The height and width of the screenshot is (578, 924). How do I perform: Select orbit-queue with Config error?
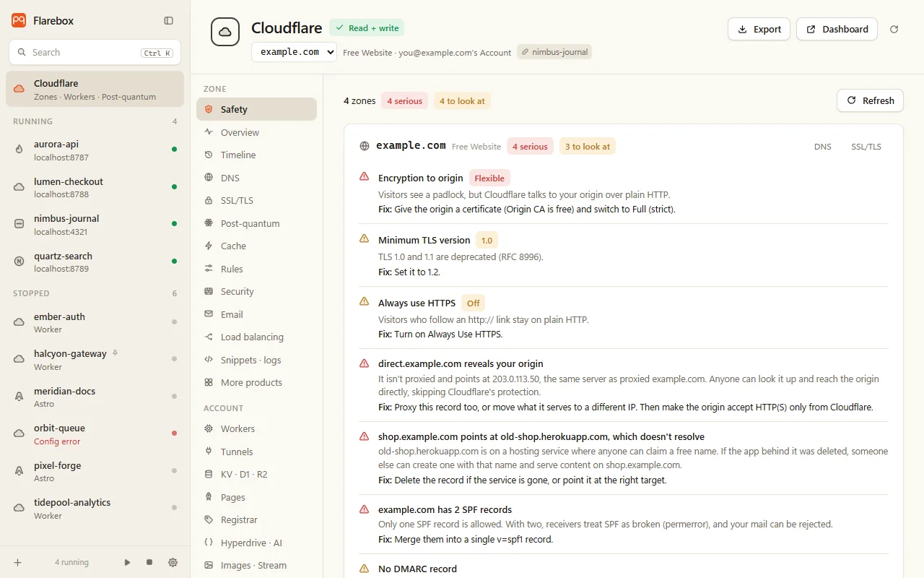point(95,434)
